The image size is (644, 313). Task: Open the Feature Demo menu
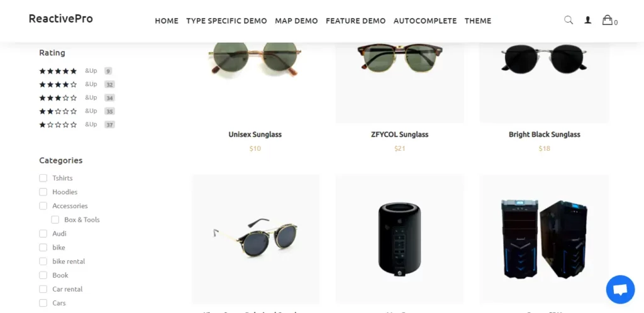356,21
